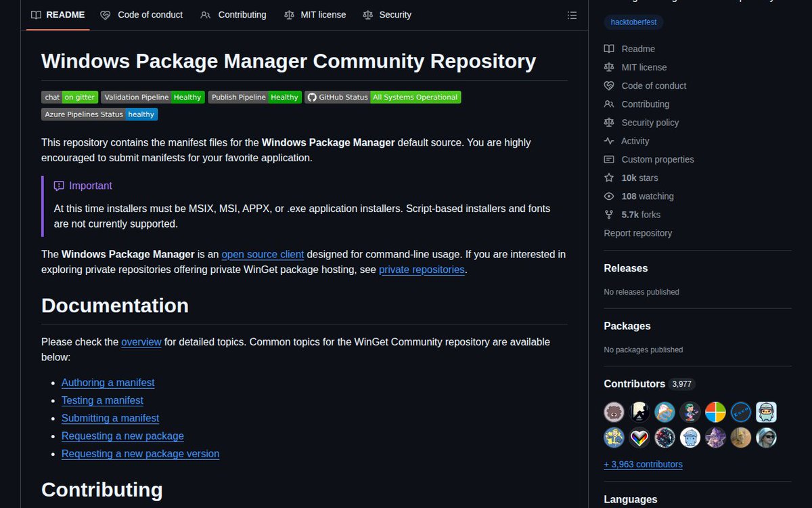Click the Activity pulse icon in sidebar
The image size is (812, 508).
point(610,141)
